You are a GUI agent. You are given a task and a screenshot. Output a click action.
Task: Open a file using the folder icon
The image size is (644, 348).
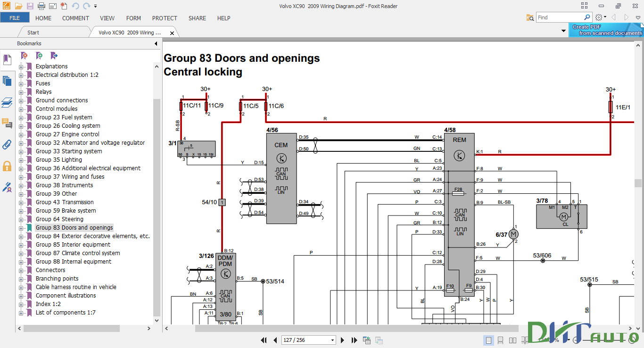click(x=18, y=6)
